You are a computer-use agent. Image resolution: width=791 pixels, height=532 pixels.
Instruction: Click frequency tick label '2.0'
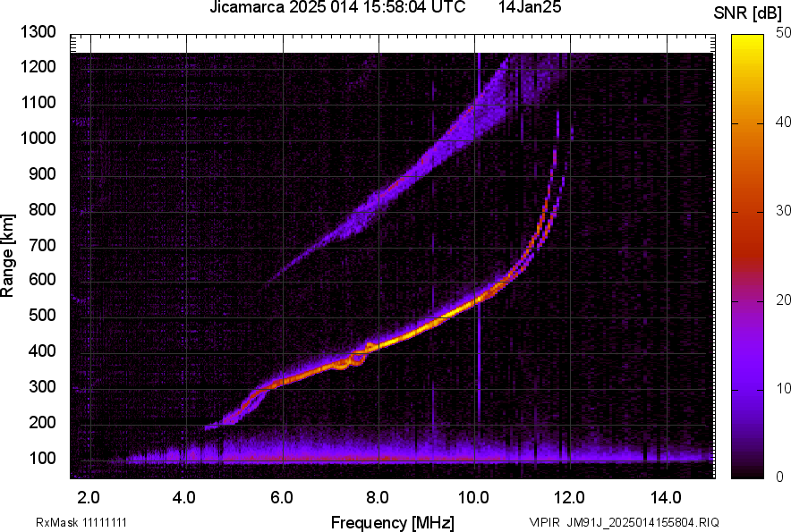tap(89, 498)
